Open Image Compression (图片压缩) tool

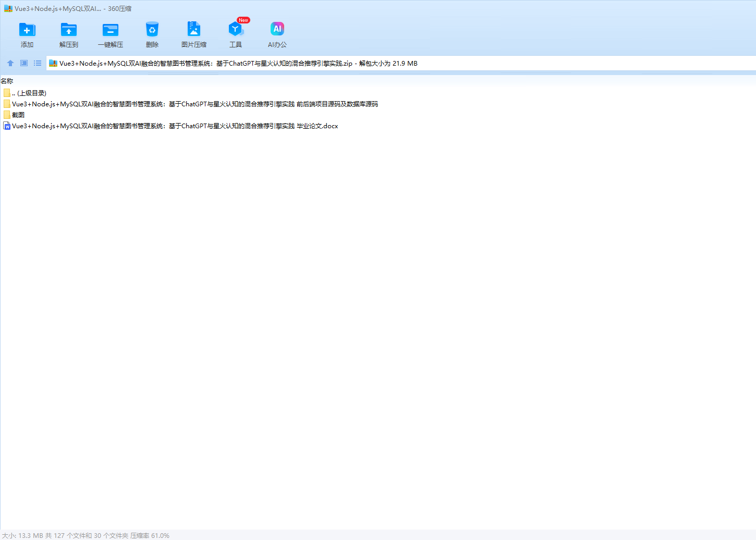coord(194,29)
